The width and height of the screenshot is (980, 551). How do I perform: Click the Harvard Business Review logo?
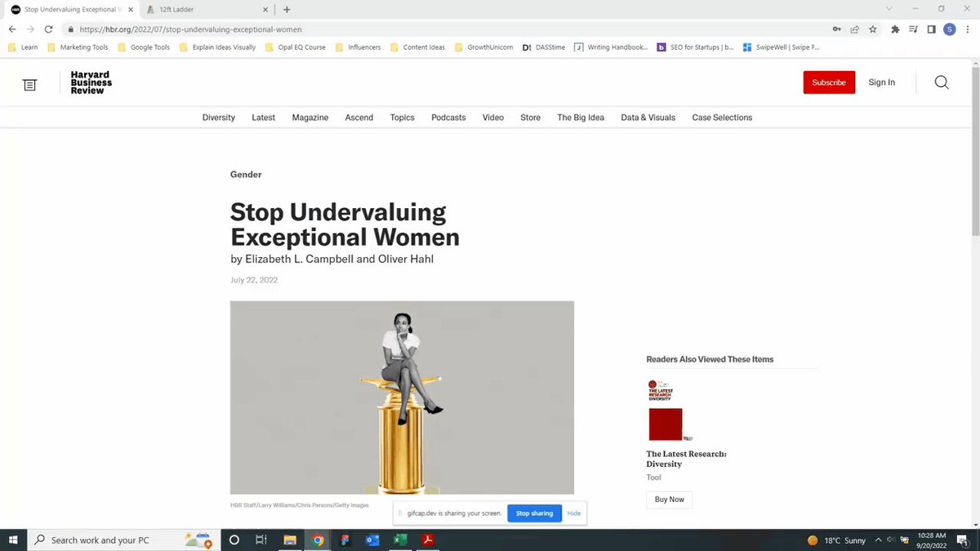point(91,82)
